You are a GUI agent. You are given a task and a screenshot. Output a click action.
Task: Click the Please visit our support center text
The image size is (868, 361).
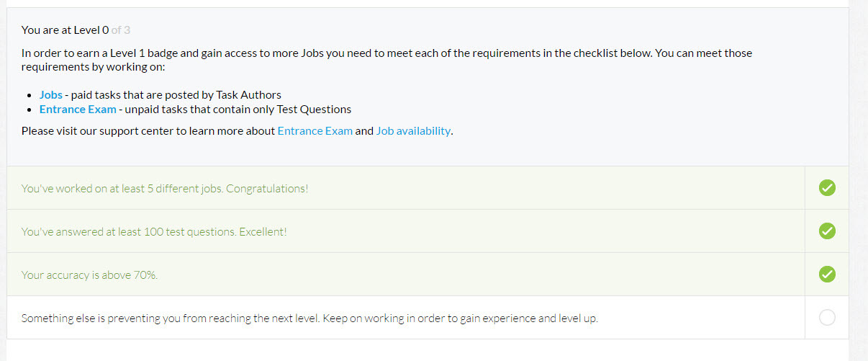pyautogui.click(x=148, y=131)
